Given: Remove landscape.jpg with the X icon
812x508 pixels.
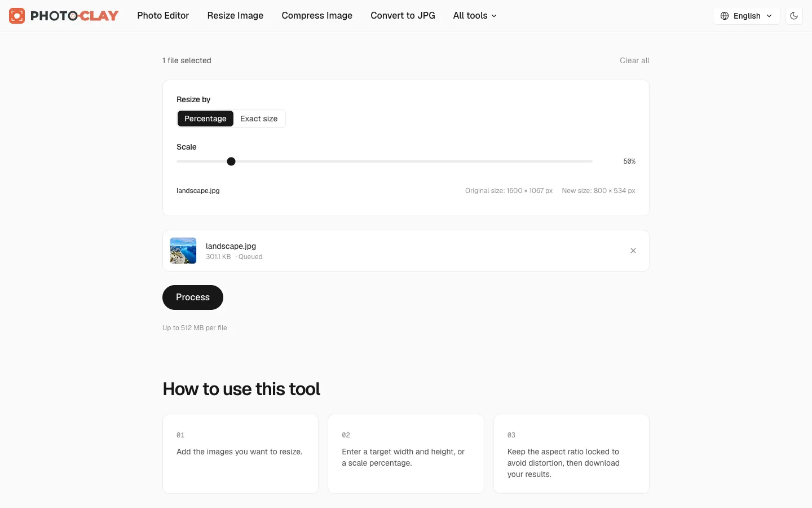Looking at the screenshot, I should (x=633, y=251).
